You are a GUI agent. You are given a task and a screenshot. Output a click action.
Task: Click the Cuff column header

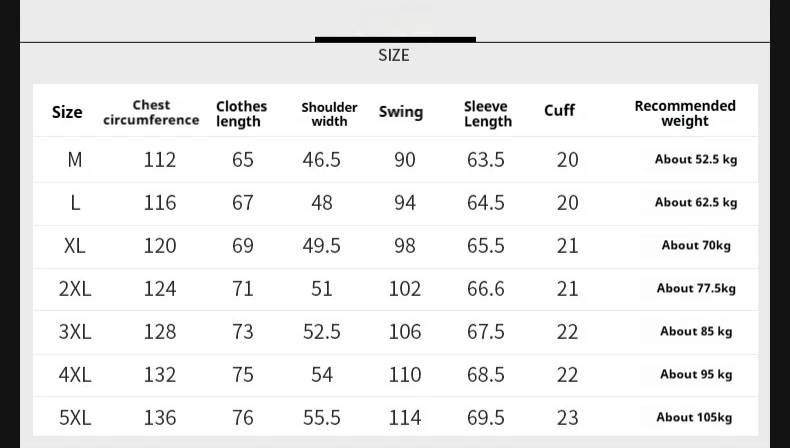click(559, 111)
